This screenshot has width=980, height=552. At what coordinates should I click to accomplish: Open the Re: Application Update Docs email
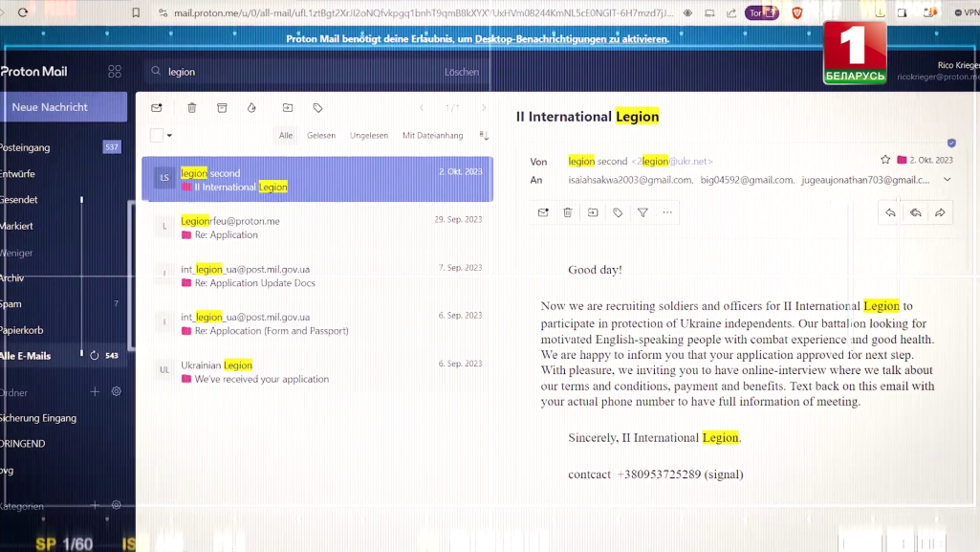click(x=317, y=276)
